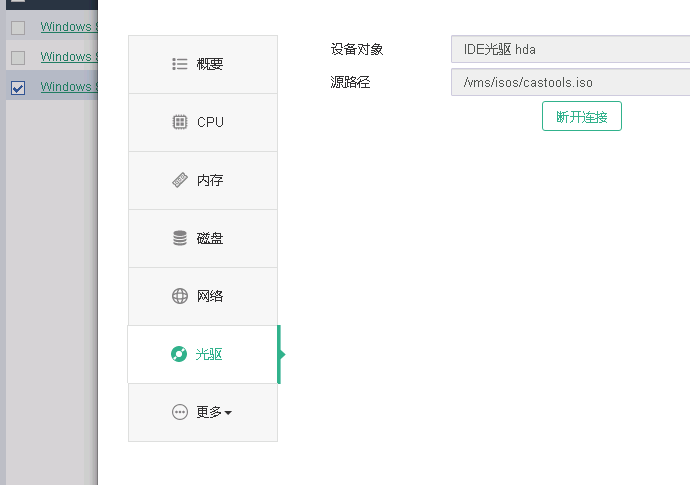Viewport: 690px width, 485px height.
Task: Click the 网络 globe icon
Action: coord(180,296)
